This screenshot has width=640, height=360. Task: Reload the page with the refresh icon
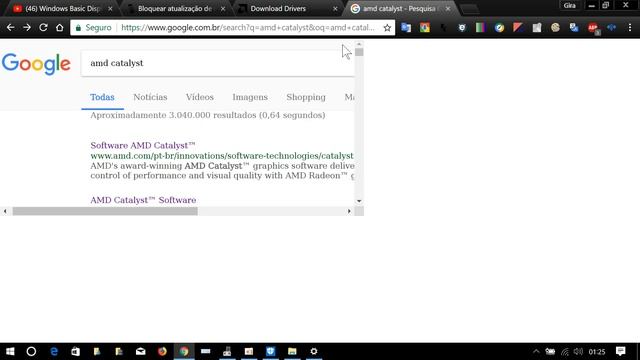point(43,27)
